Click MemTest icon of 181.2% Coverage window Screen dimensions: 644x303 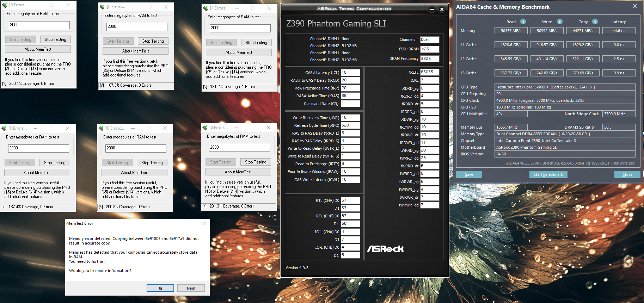tap(206, 8)
